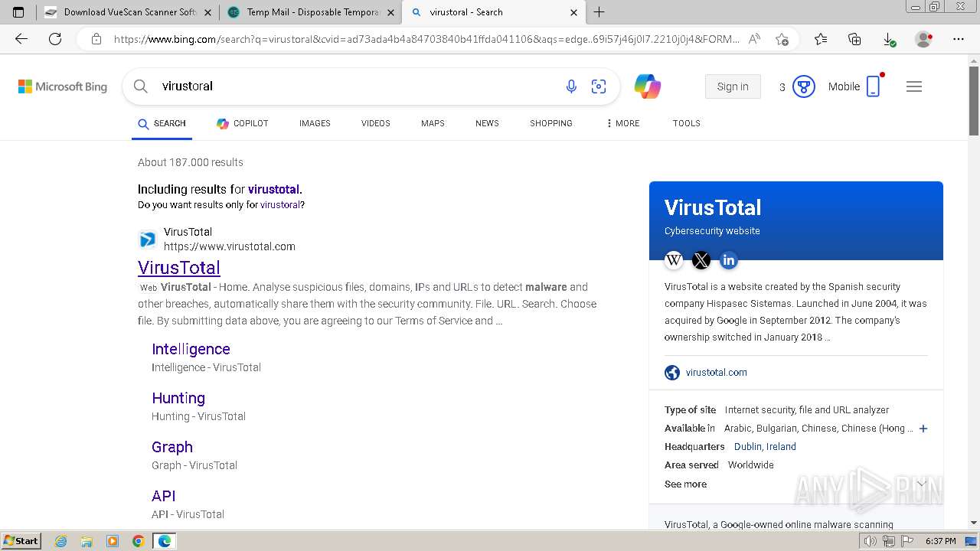This screenshot has width=980, height=551.
Task: Open the Mobile phone icon
Action: tap(874, 86)
